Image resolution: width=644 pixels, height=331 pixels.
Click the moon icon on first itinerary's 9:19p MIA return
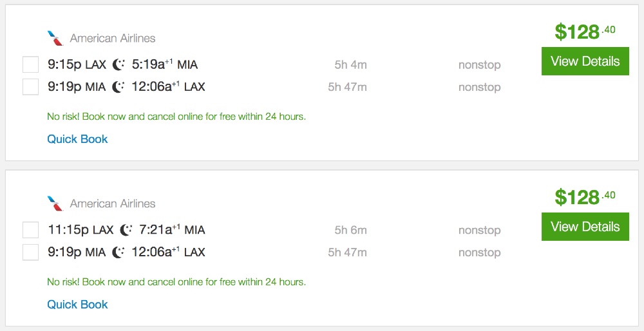(x=118, y=87)
